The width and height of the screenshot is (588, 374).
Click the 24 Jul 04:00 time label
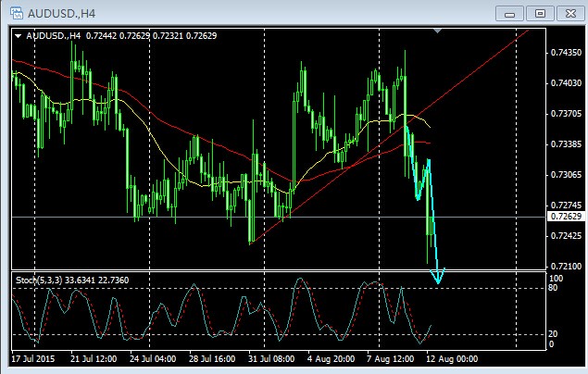click(x=153, y=359)
